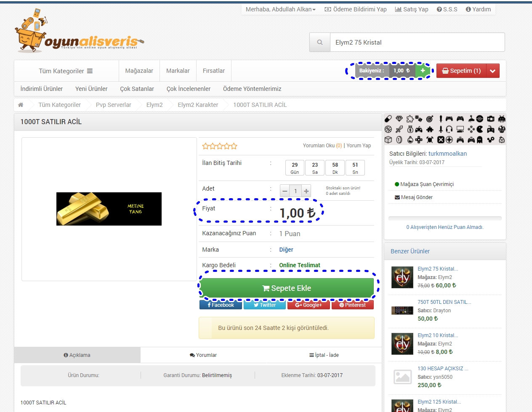
Task: Open the Elym2 10 Kristal... product link
Action: [x=438, y=335]
